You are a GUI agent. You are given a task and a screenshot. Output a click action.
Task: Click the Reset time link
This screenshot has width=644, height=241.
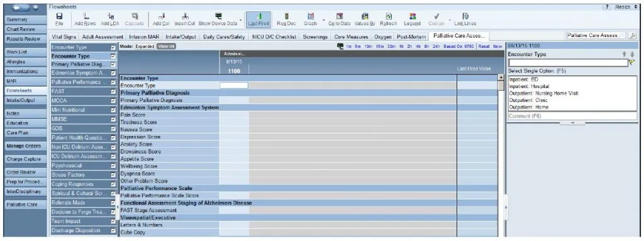[x=484, y=47]
